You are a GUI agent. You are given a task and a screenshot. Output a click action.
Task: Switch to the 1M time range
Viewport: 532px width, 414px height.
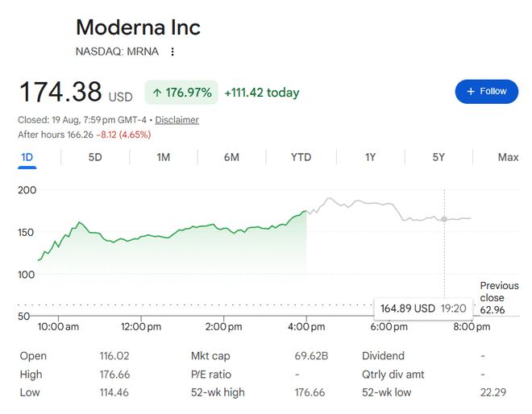click(x=163, y=157)
